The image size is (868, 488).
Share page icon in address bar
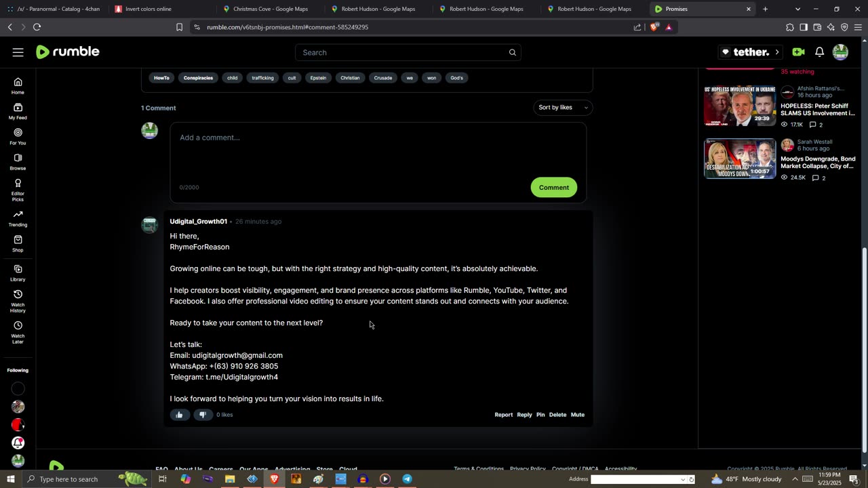tap(637, 27)
